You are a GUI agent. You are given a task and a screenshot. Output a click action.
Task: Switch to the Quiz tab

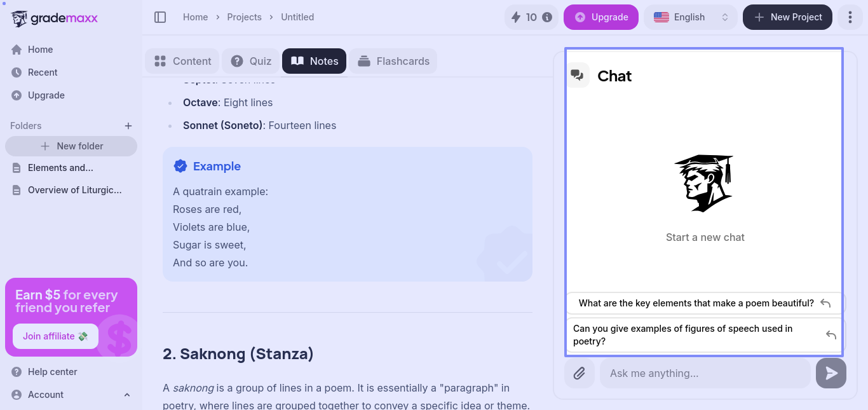point(251,61)
